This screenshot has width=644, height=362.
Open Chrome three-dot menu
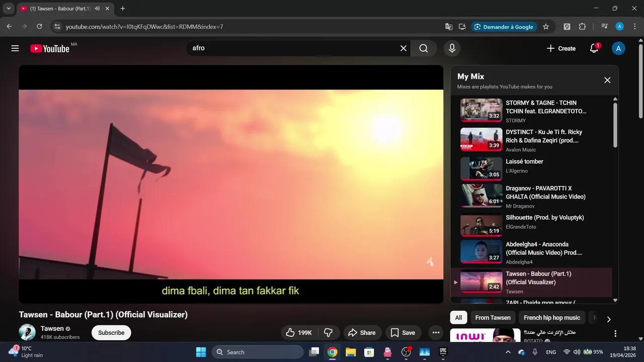click(x=635, y=27)
